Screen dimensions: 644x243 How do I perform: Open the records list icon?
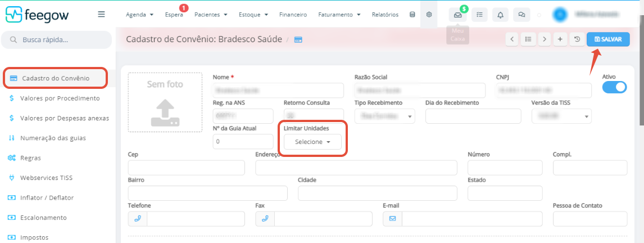pyautogui.click(x=528, y=39)
